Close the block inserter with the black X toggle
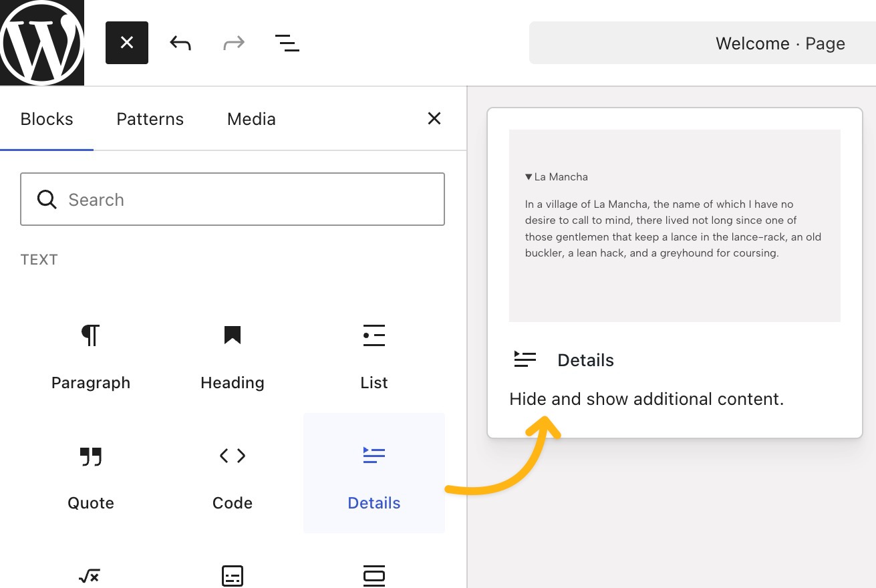Screen dimensions: 876x588 click(x=127, y=43)
